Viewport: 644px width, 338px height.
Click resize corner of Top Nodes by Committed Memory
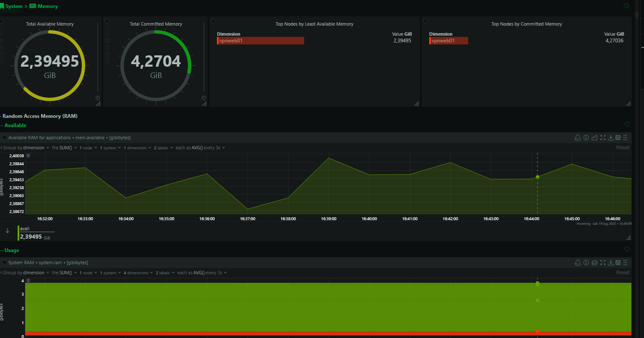628,104
